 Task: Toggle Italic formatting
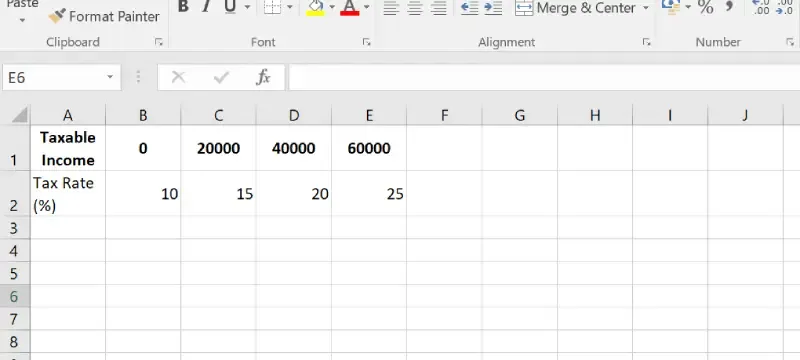(206, 7)
